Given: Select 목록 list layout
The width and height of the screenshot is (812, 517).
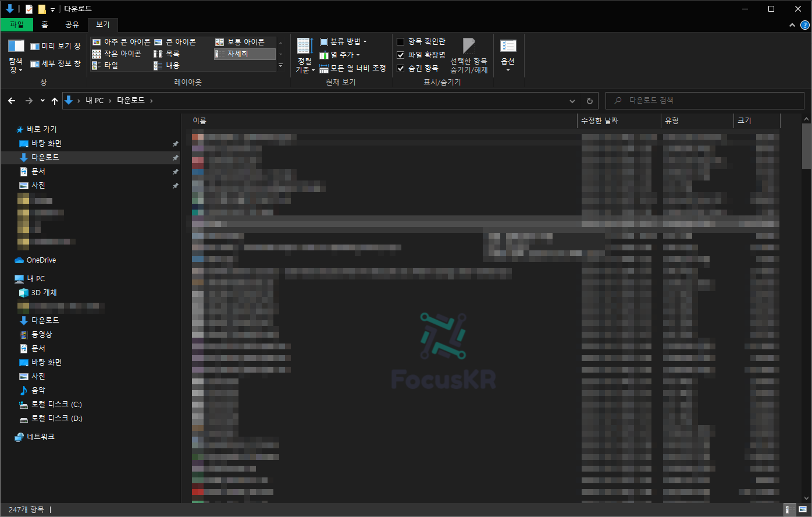Looking at the screenshot, I should (166, 54).
